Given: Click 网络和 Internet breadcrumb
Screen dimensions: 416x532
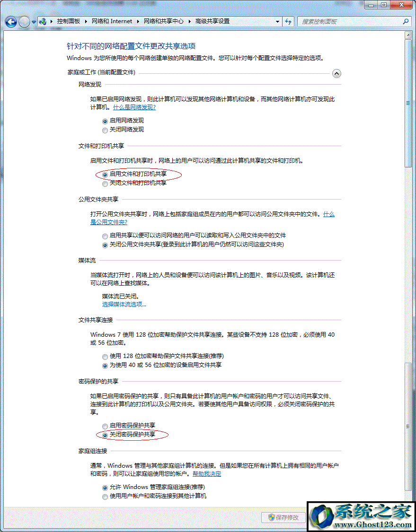Looking at the screenshot, I should (112, 21).
